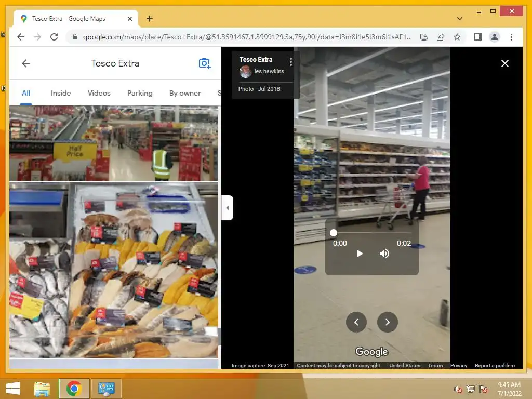The height and width of the screenshot is (399, 532).
Task: Show the previous photo
Action: point(356,322)
